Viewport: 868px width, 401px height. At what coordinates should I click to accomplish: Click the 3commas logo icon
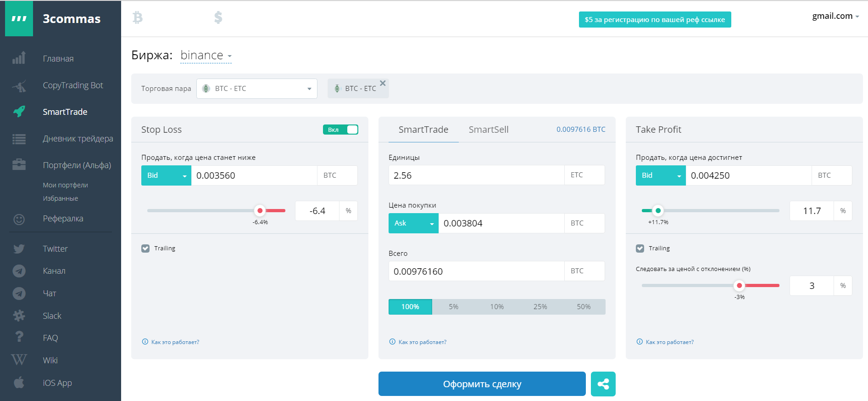(19, 18)
